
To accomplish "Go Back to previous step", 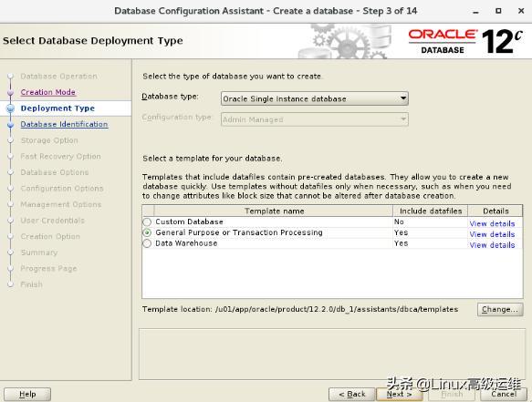I will coord(352,394).
